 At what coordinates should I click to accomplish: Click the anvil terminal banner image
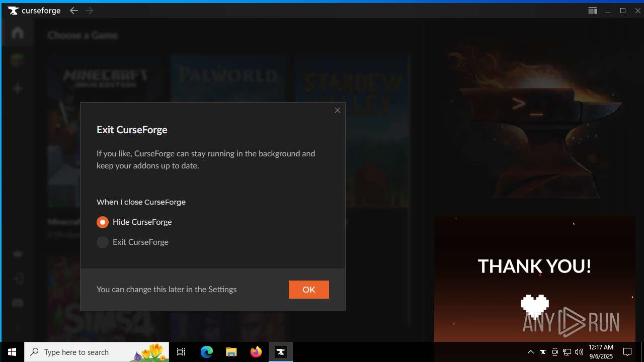pyautogui.click(x=535, y=119)
